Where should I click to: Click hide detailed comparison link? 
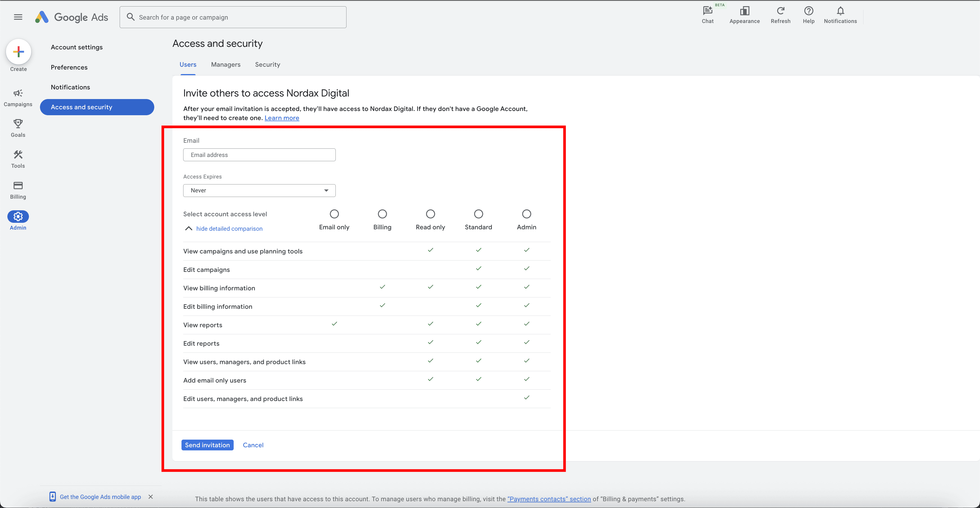point(229,228)
